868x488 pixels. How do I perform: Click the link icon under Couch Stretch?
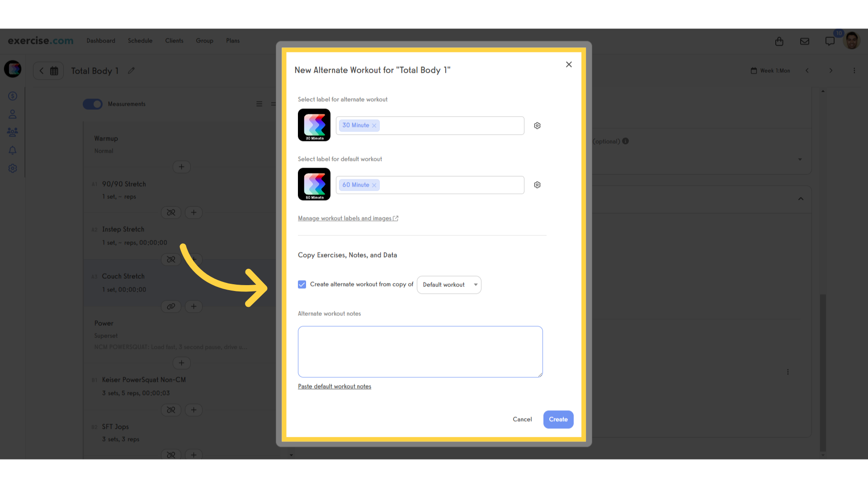coord(171,306)
